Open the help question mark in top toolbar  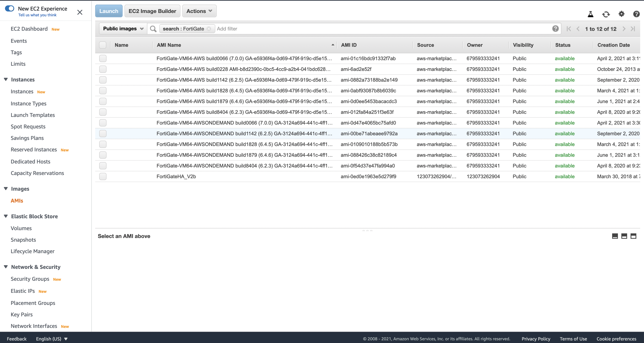coord(636,14)
